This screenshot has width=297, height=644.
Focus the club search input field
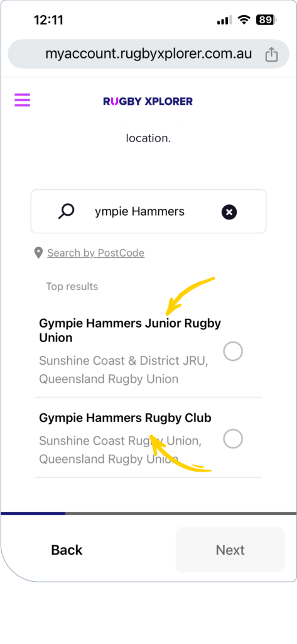pyautogui.click(x=148, y=211)
